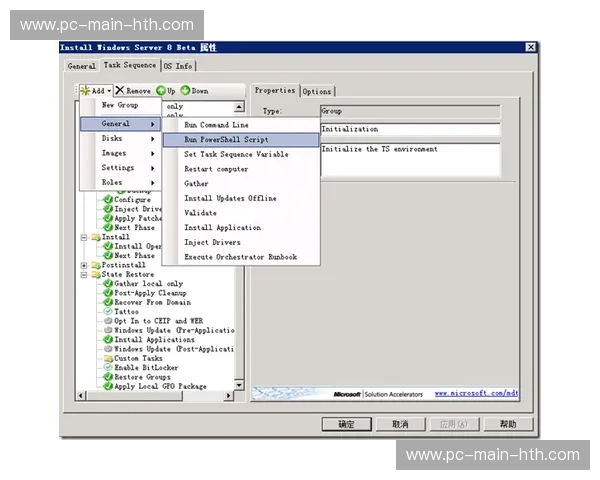This screenshot has height=480, width=600.
Task: Click the 帮助 (Help) button
Action: click(508, 424)
